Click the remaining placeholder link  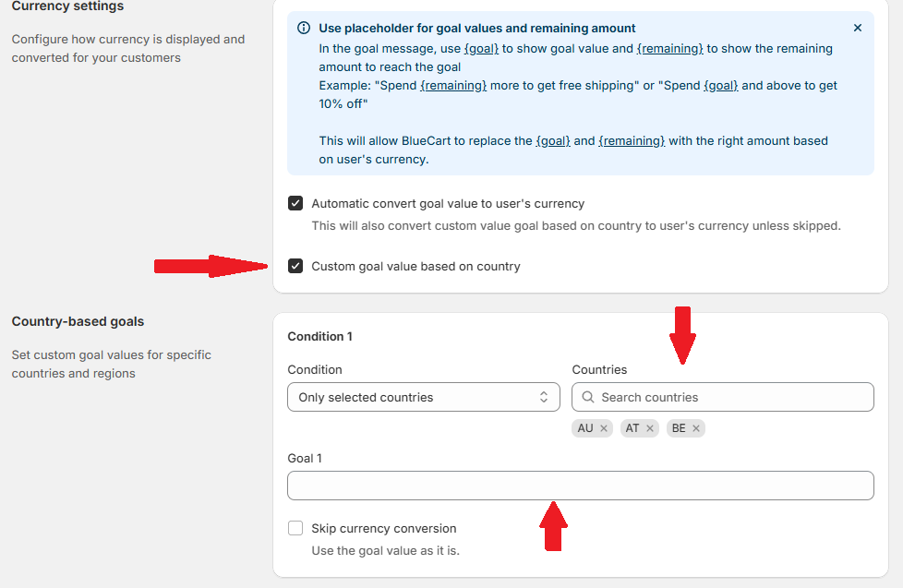(x=670, y=48)
